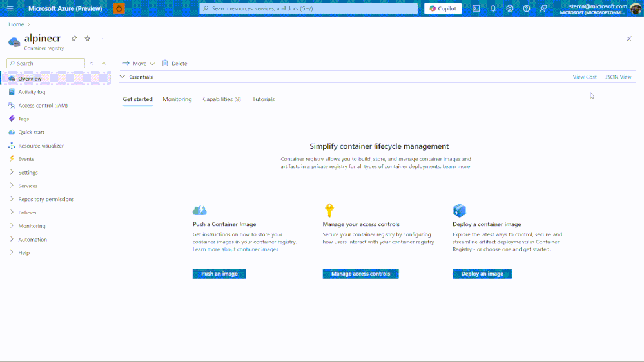Follow the Learn more link

(456, 166)
